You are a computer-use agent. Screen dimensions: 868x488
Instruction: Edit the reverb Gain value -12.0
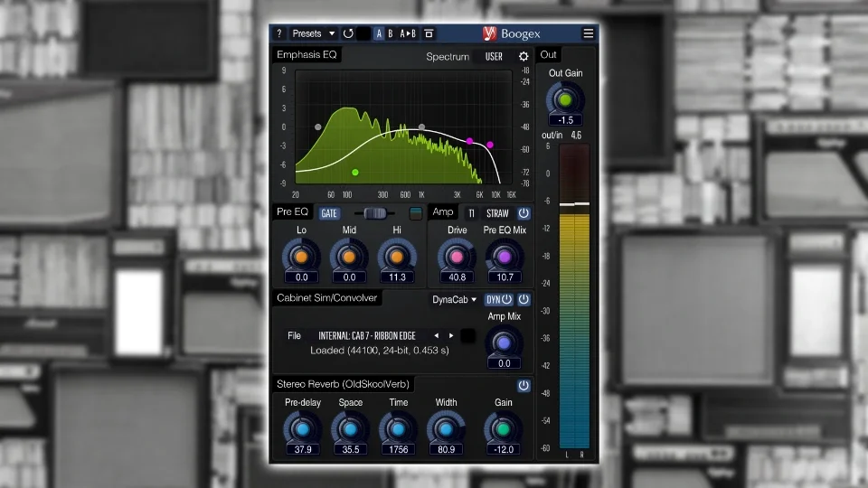coord(504,449)
